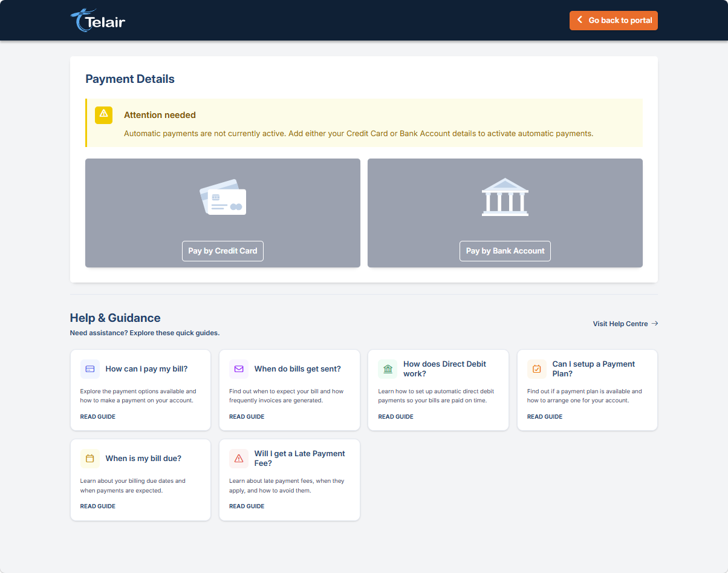Click the Learn about your billing due dates description
Image resolution: width=728 pixels, height=573 pixels.
(133, 486)
